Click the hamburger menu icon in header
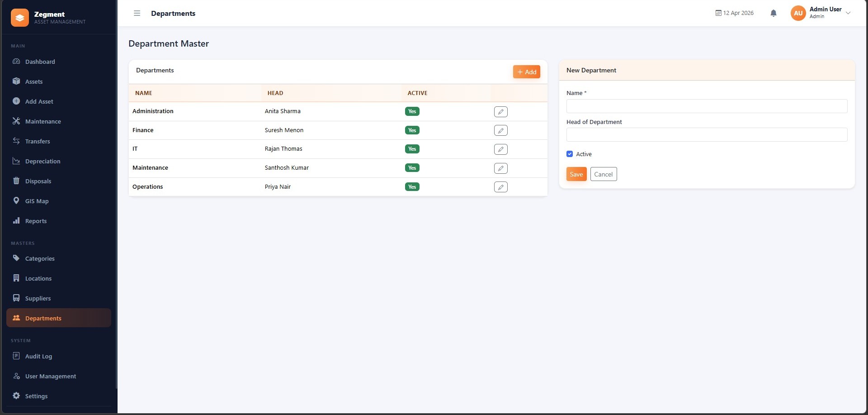The width and height of the screenshot is (868, 415). point(137,13)
